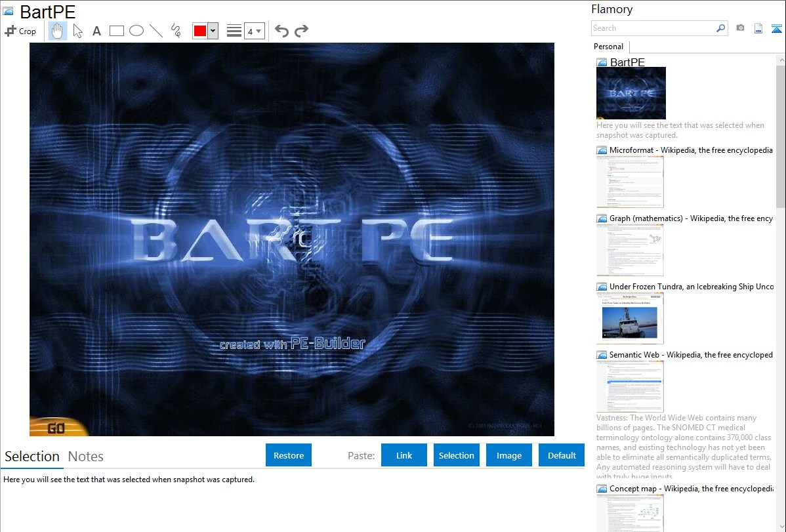The height and width of the screenshot is (532, 786).
Task: Select the straight line tool
Action: click(x=156, y=31)
